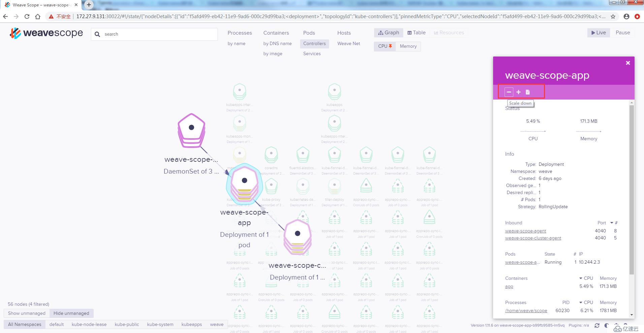Click the details panel vertical scrollbar
Image resolution: width=644 pixels, height=333 pixels.
[x=632, y=189]
